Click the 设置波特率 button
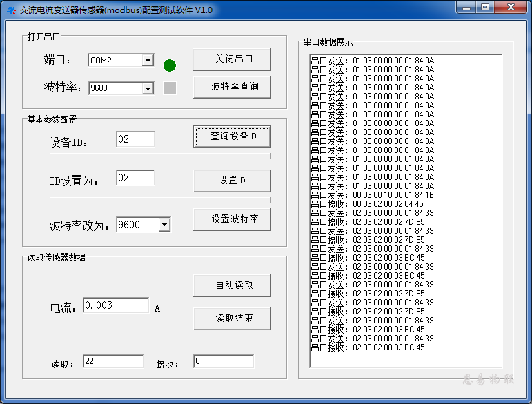The height and width of the screenshot is (404, 532). pos(231,219)
